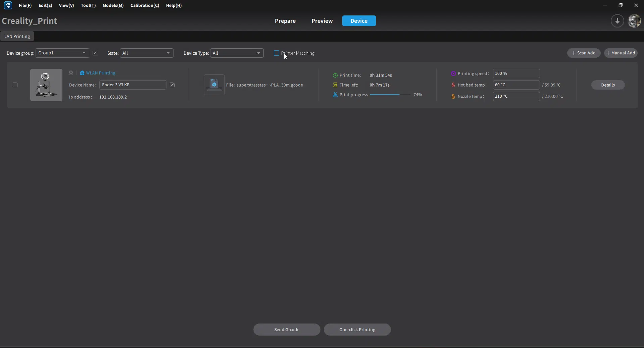
Task: Enable the Printer Matching checkbox
Action: pos(277,53)
